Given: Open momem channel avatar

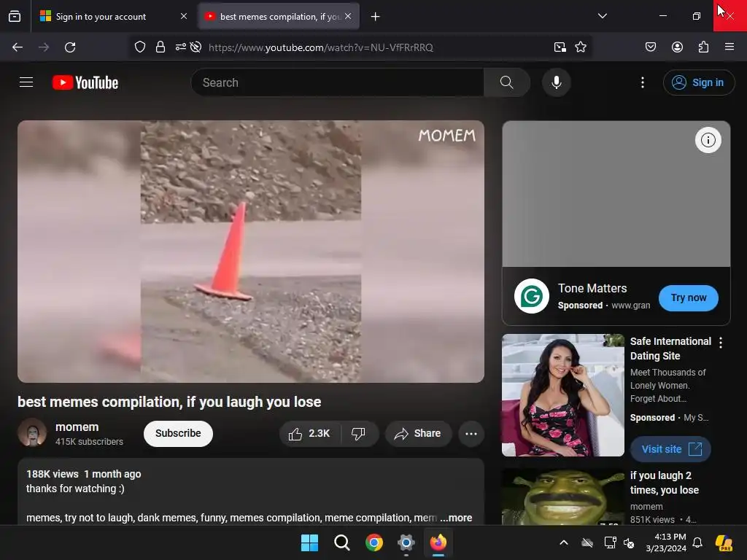Looking at the screenshot, I should (32, 432).
